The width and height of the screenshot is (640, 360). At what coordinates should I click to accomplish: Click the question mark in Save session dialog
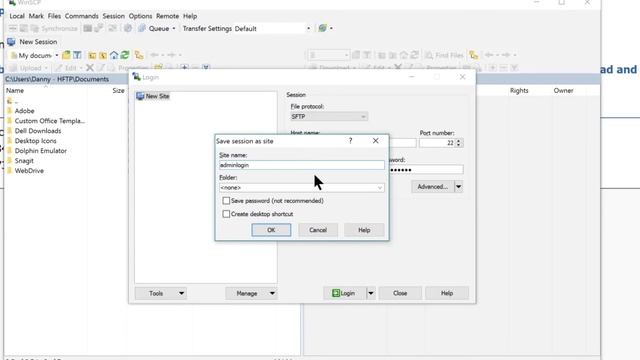[x=350, y=141]
